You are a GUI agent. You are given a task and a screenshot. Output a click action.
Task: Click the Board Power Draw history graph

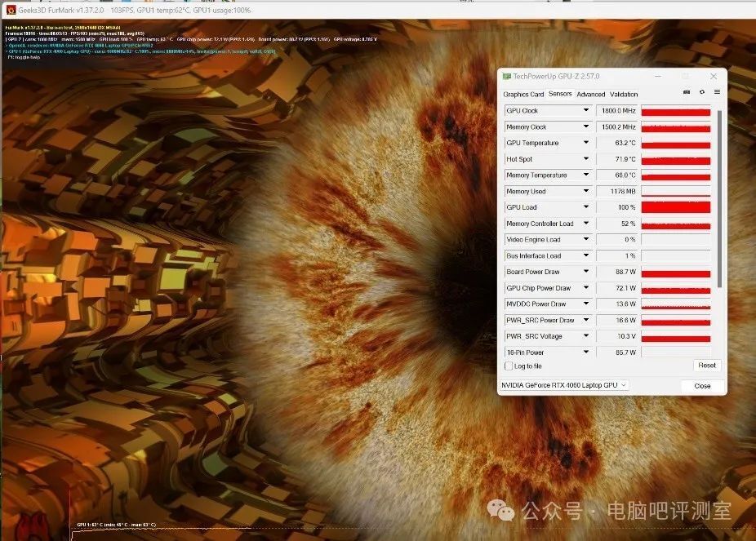pos(675,273)
